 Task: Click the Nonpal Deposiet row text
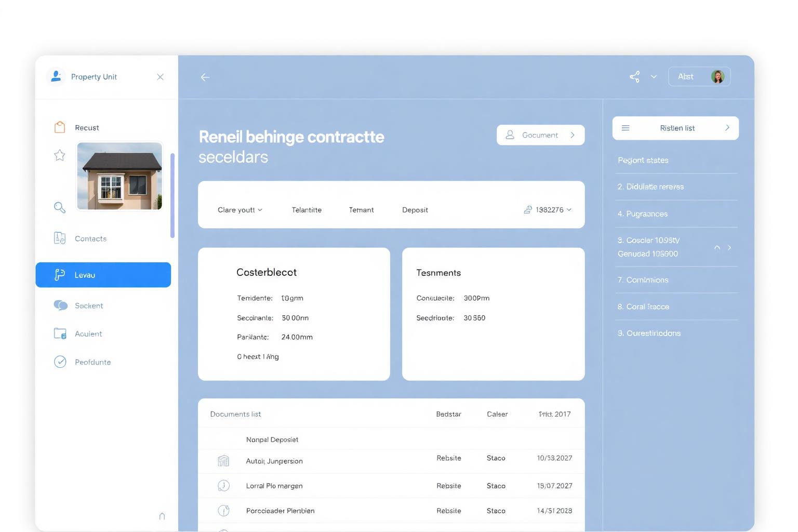(x=272, y=440)
